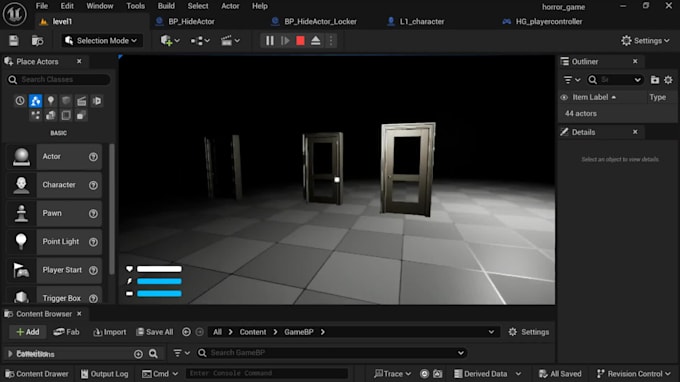Expand the Outliner search options chevron
The width and height of the screenshot is (680, 382).
(x=637, y=80)
